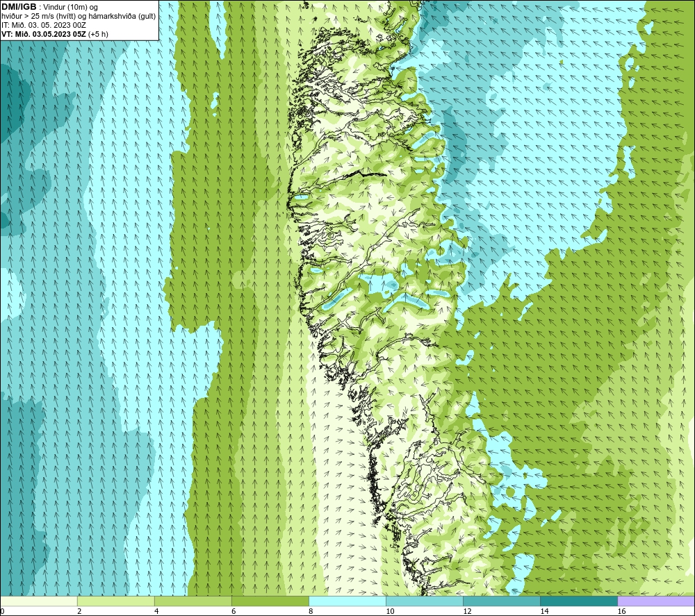Click the scale label '4'
The width and height of the screenshot is (695, 616).
pos(156,611)
